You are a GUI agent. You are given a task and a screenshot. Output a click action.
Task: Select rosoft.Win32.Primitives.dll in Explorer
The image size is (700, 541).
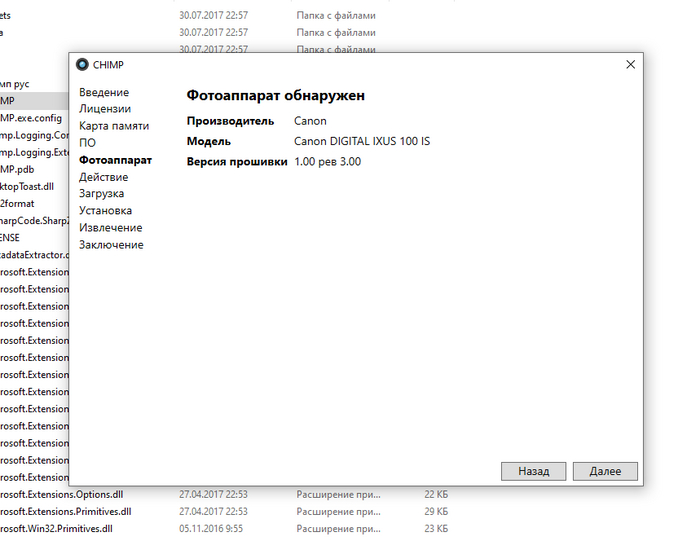click(x=56, y=529)
